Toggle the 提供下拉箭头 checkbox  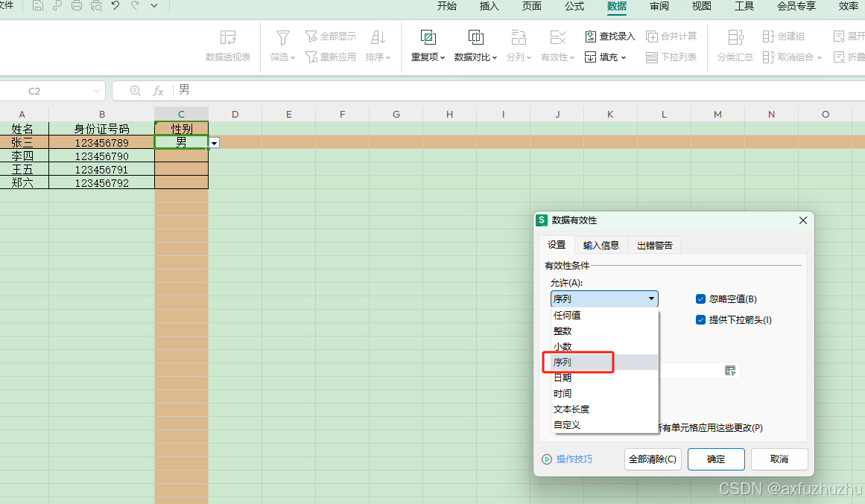(700, 320)
